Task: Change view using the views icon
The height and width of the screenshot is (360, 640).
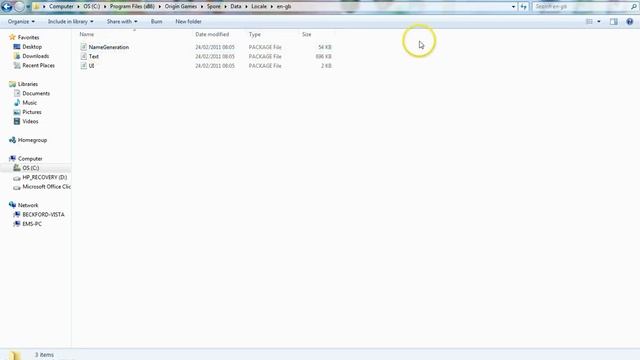Action: (589, 22)
